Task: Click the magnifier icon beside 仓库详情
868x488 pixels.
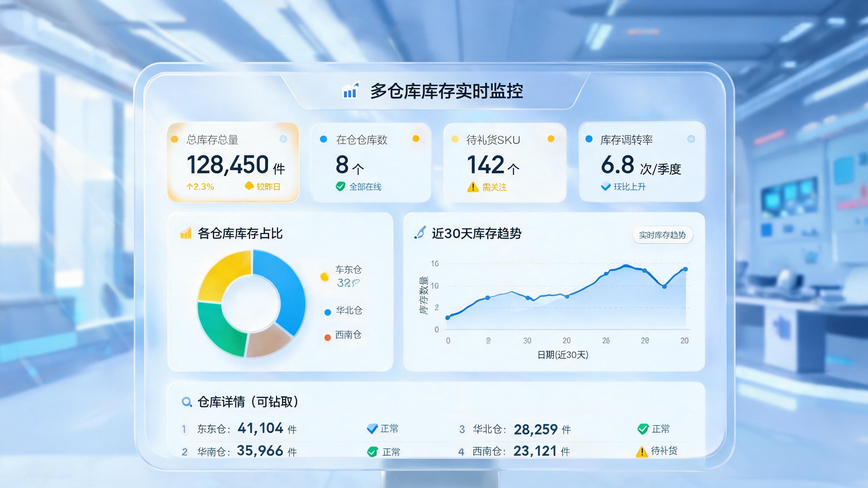Action: coord(187,402)
